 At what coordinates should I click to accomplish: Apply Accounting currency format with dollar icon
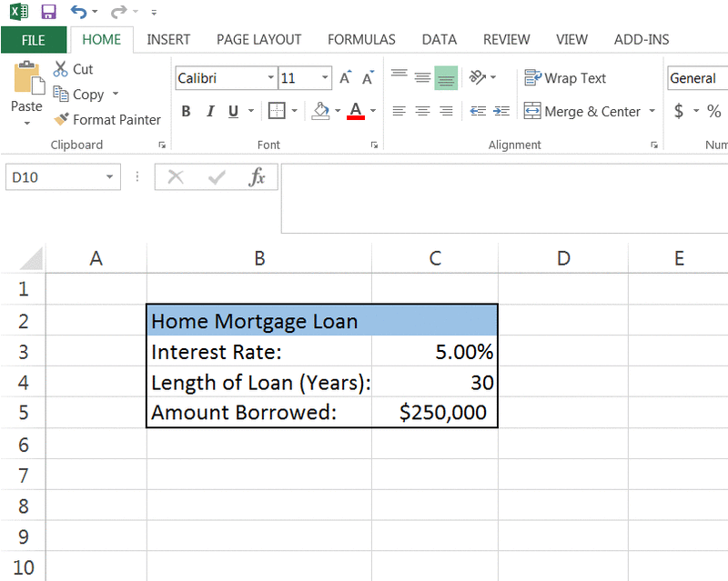point(679,111)
